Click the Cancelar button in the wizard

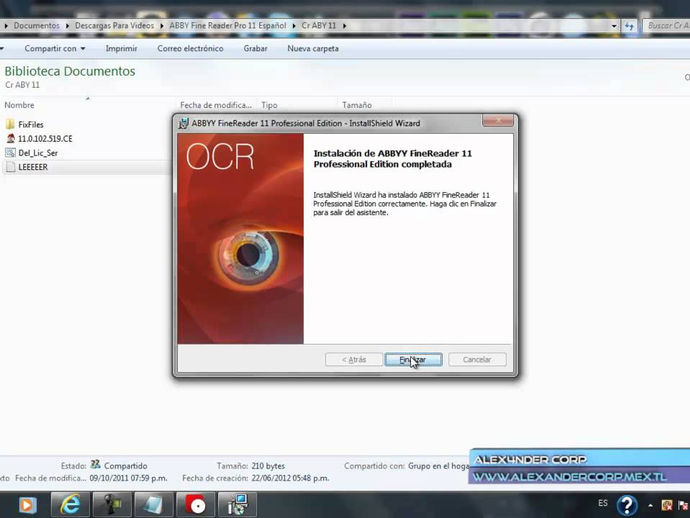tap(477, 360)
